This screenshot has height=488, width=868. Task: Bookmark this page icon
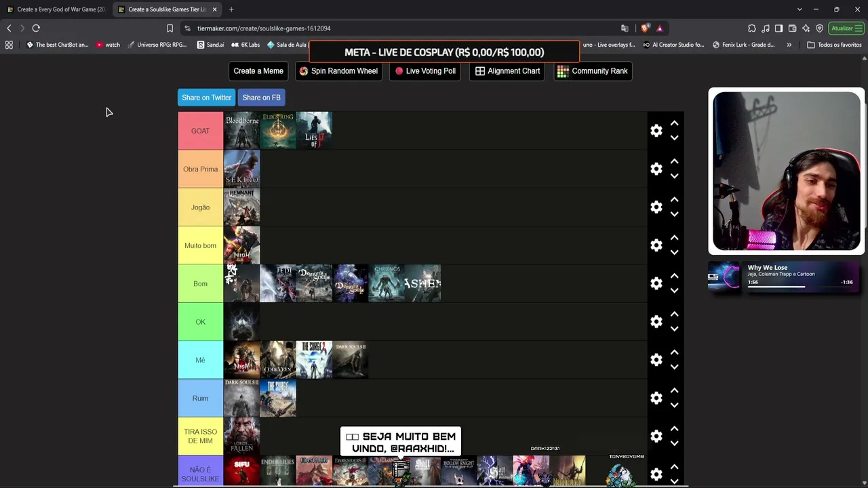(170, 28)
